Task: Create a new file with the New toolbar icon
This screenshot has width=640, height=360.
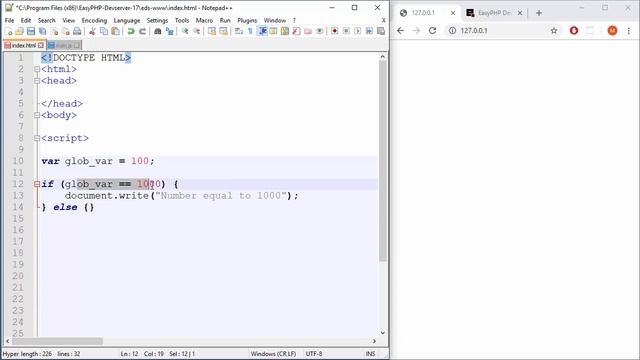Action: click(9, 31)
